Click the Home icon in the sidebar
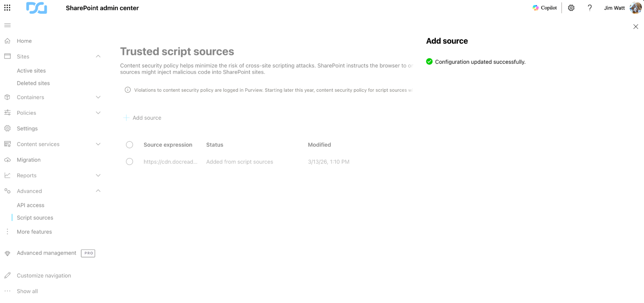Image resolution: width=644 pixels, height=303 pixels. pyautogui.click(x=7, y=41)
